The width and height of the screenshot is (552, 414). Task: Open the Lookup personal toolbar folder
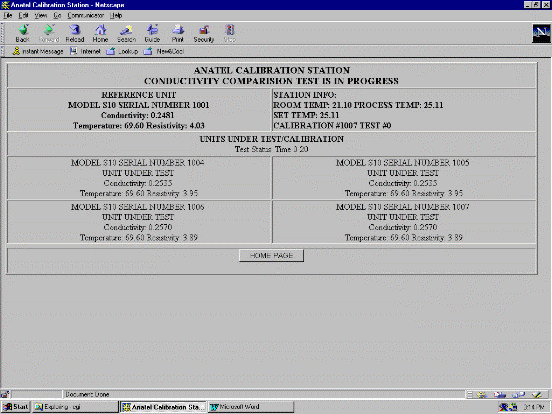122,51
